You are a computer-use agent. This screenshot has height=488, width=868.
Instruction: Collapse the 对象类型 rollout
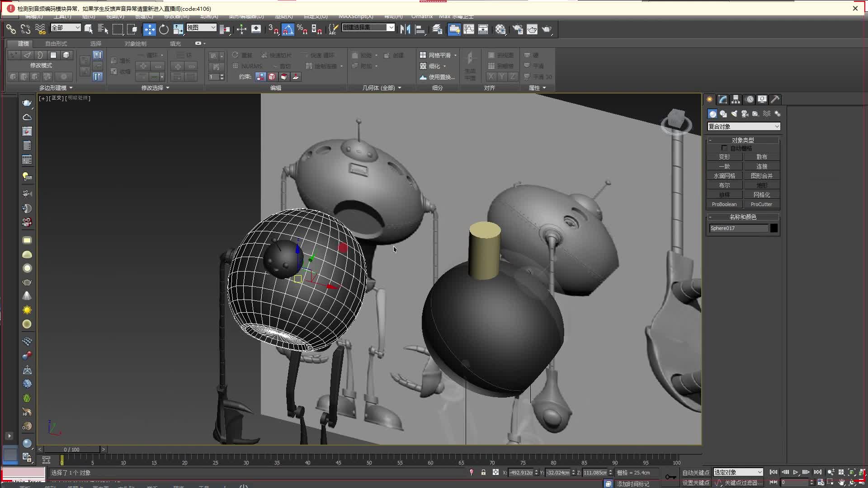[x=743, y=140]
